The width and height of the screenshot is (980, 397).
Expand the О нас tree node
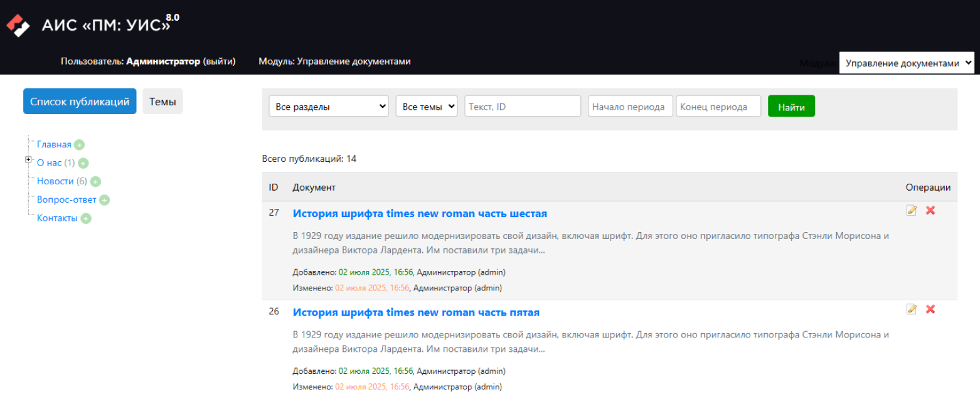point(28,160)
